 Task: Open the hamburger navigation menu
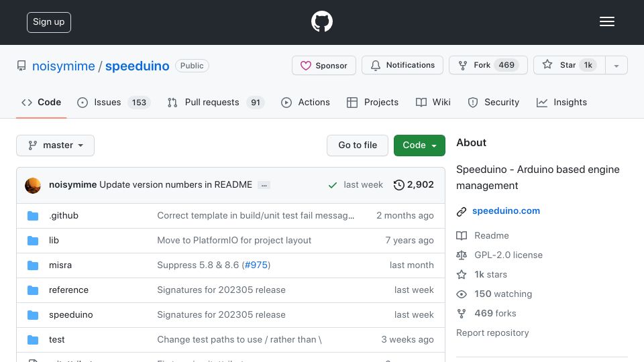tap(606, 21)
